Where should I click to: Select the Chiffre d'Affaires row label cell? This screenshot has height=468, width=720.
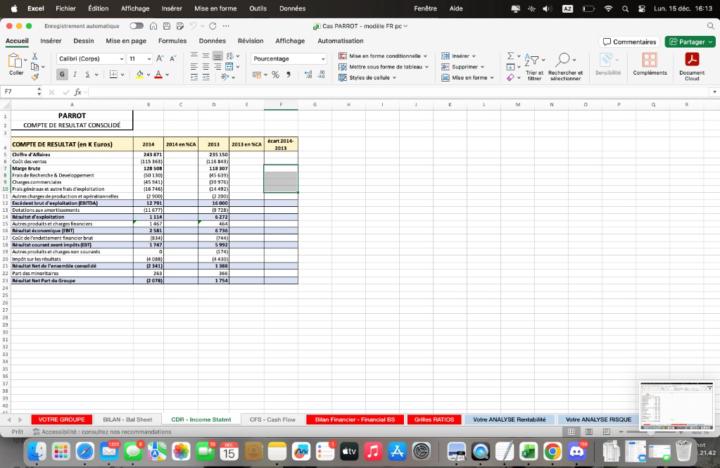pos(72,155)
